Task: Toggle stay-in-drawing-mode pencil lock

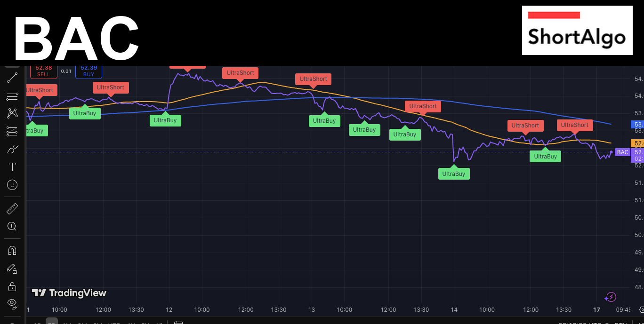Action: point(12,269)
